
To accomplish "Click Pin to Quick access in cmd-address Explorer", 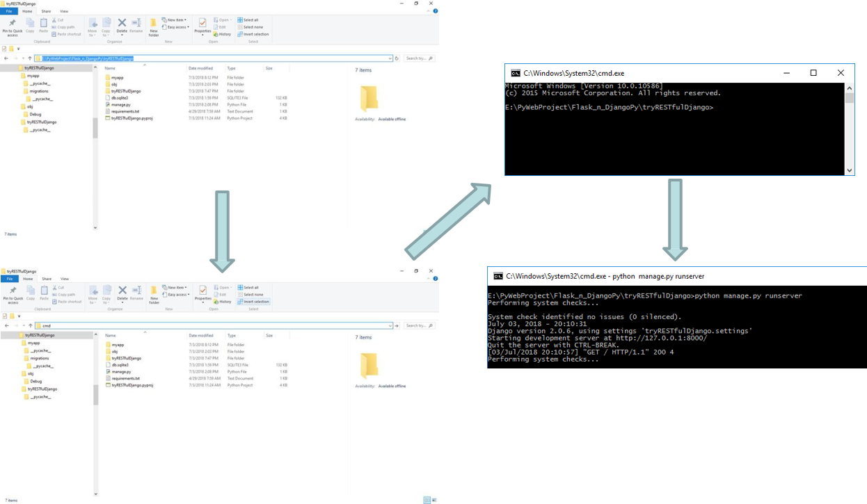I will 13,295.
